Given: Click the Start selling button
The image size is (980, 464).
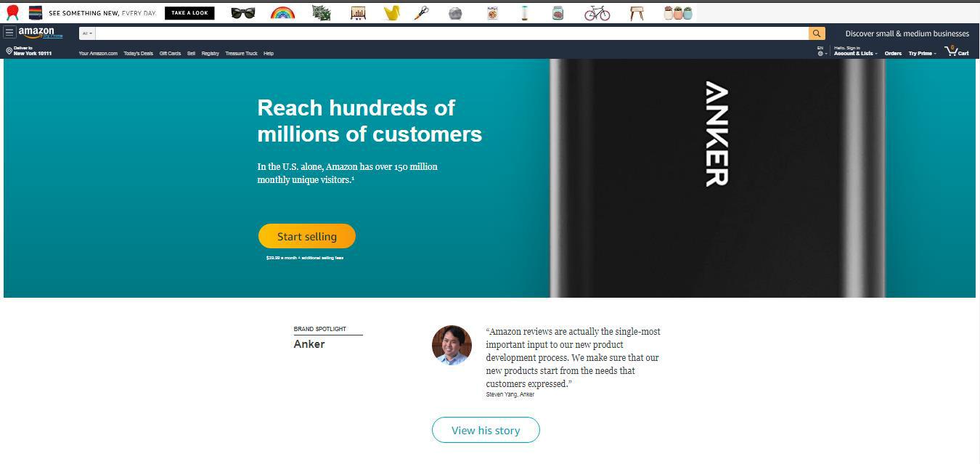Looking at the screenshot, I should click(x=307, y=236).
